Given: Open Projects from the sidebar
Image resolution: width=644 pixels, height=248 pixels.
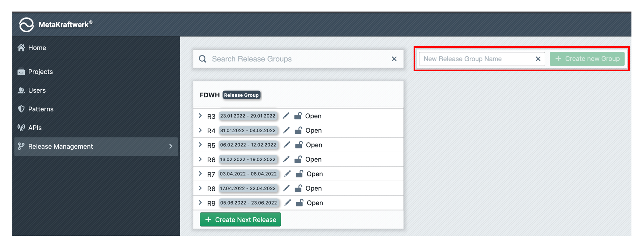Looking at the screenshot, I should click(40, 72).
